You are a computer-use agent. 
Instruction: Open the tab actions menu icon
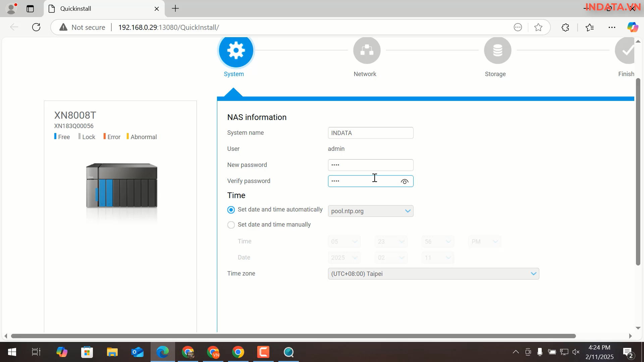pos(30,9)
